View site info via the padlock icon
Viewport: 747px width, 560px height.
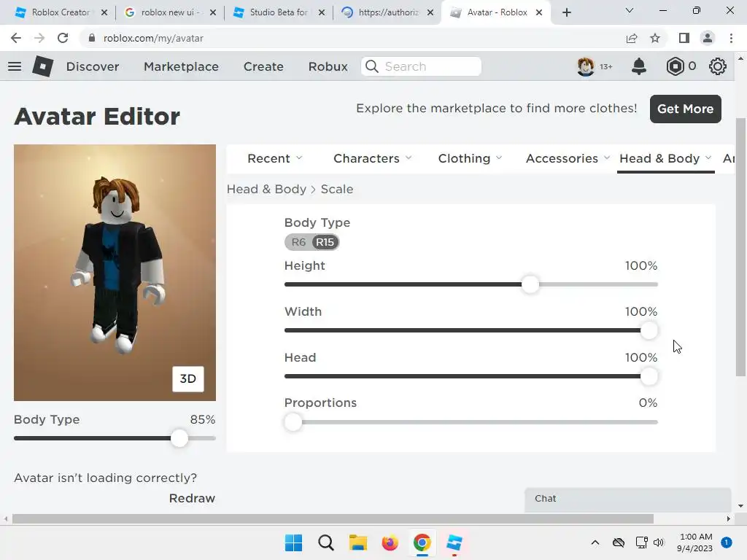[x=91, y=38]
